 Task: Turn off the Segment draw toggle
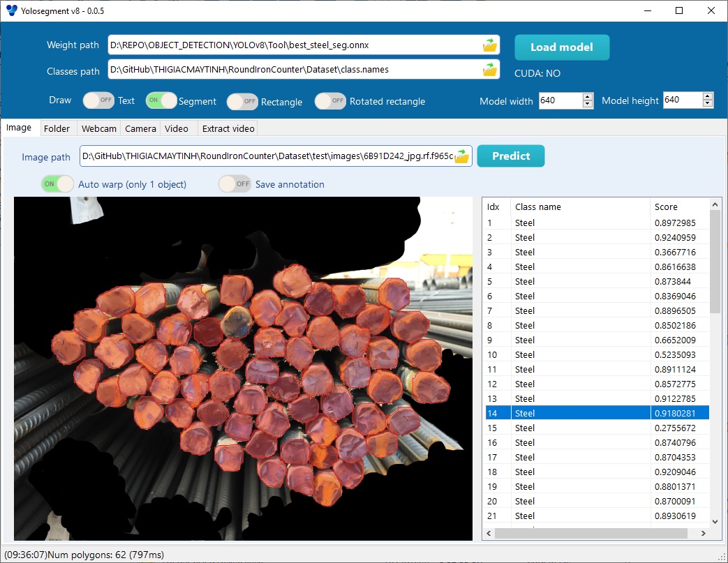pos(161,100)
